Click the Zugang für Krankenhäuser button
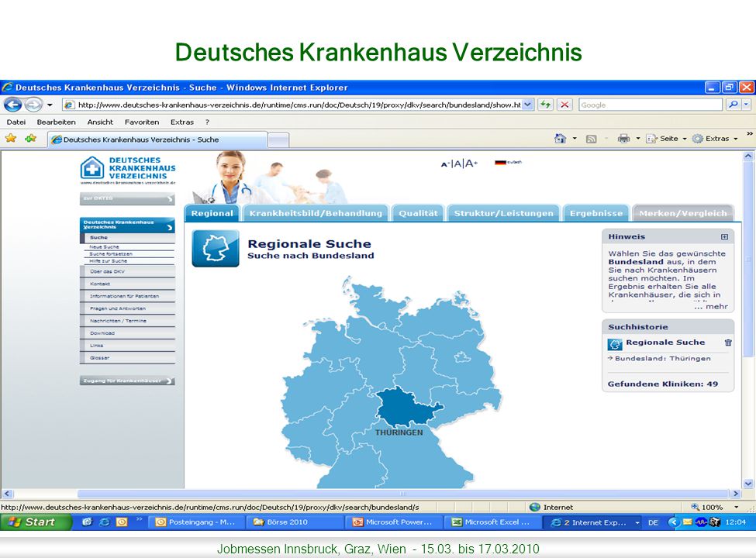Screen dimensions: 756x558 [x=127, y=381]
